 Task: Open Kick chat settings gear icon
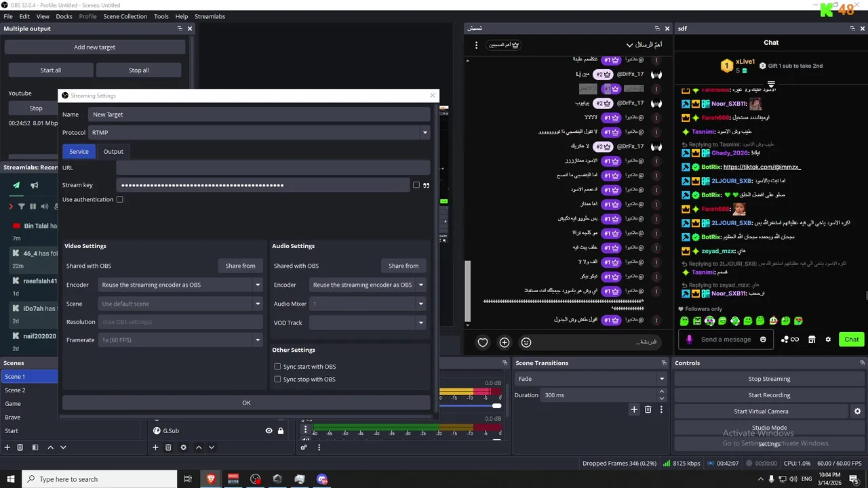[828, 340]
